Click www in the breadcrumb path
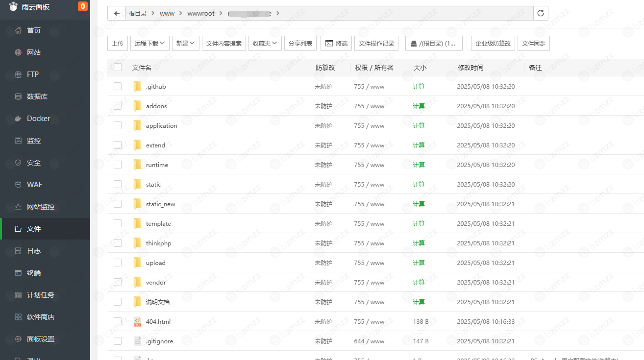644x360 pixels. pos(167,13)
